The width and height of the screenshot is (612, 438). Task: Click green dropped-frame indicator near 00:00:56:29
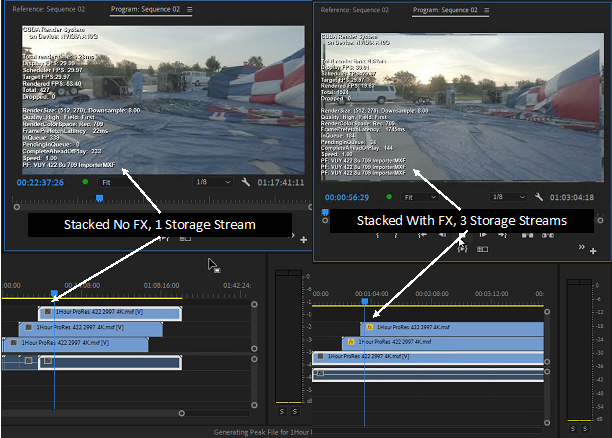[x=389, y=197]
